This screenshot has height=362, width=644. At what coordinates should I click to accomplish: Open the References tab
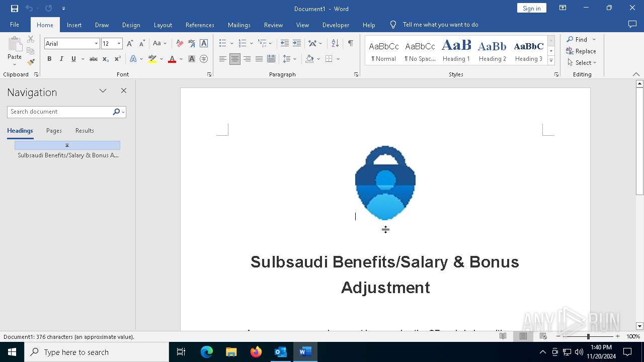pyautogui.click(x=200, y=25)
